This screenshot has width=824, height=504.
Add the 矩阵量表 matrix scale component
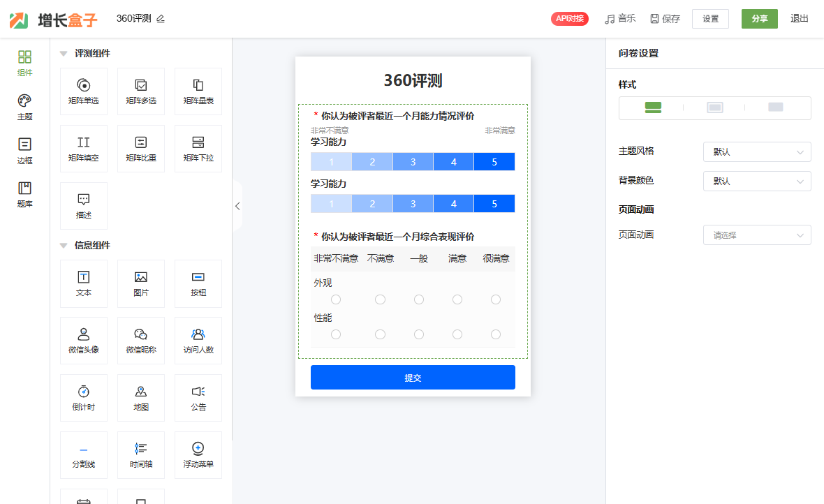(198, 91)
